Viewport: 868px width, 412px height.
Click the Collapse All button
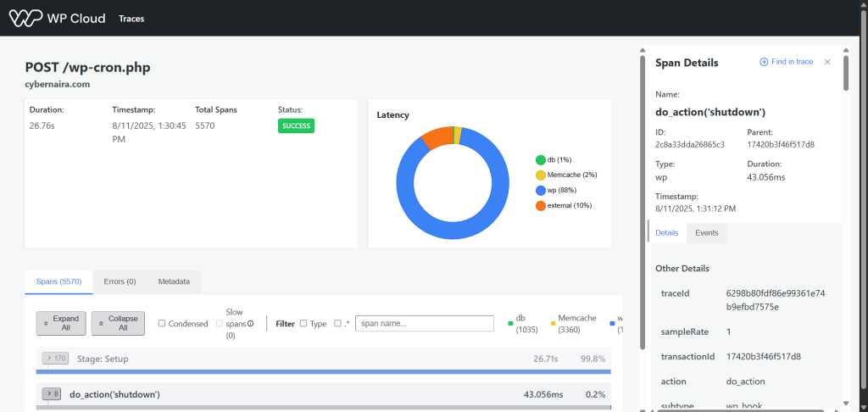pos(118,323)
